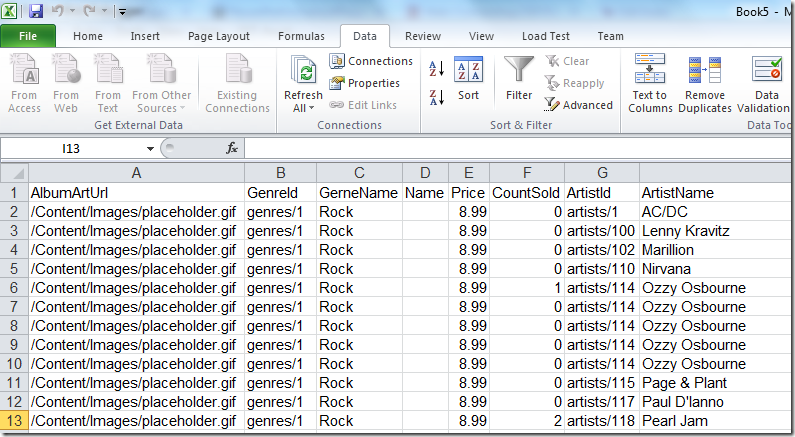This screenshot has width=795, height=437.
Task: Click the Excel application icon in title bar
Action: click(x=9, y=11)
